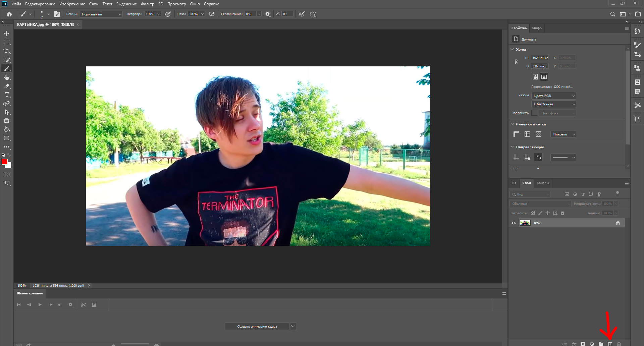This screenshot has height=346, width=644.
Task: Select the Eraser tool
Action: 7,86
